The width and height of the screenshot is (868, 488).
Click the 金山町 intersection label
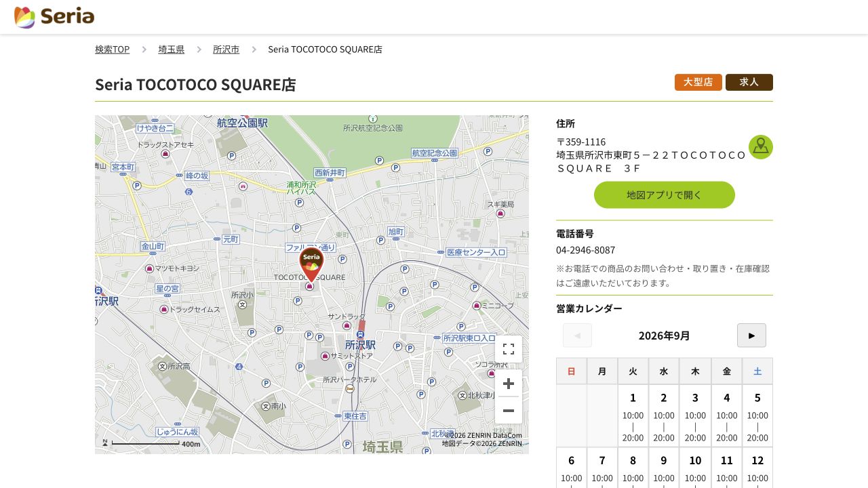[x=153, y=246]
